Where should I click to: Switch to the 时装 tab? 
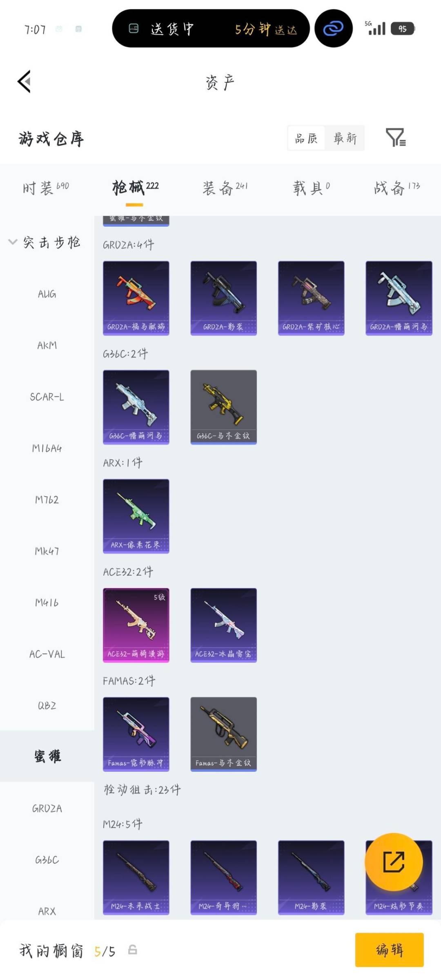point(46,188)
